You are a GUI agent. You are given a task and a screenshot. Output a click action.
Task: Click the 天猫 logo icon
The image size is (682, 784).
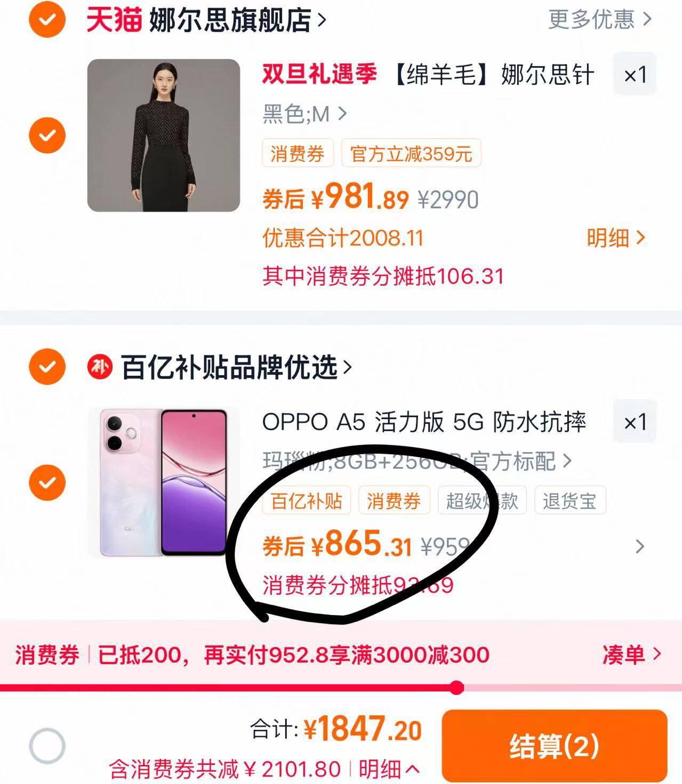114,20
